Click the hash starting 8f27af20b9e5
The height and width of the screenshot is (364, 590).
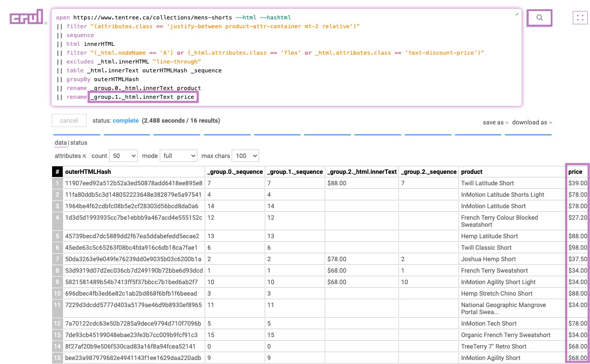click(134, 346)
